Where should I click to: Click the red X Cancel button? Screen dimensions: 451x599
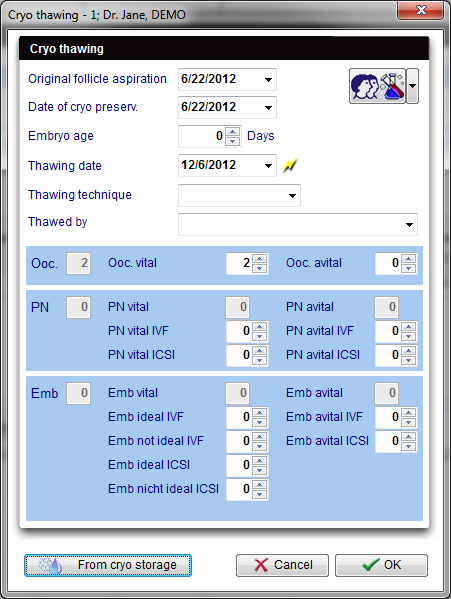282,565
